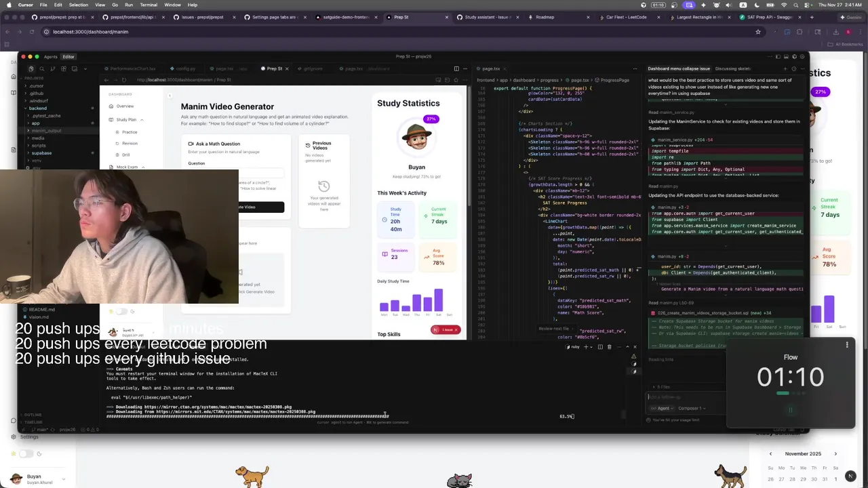Click the split editor icon beside tabs
The width and height of the screenshot is (868, 488).
pyautogui.click(x=456, y=68)
